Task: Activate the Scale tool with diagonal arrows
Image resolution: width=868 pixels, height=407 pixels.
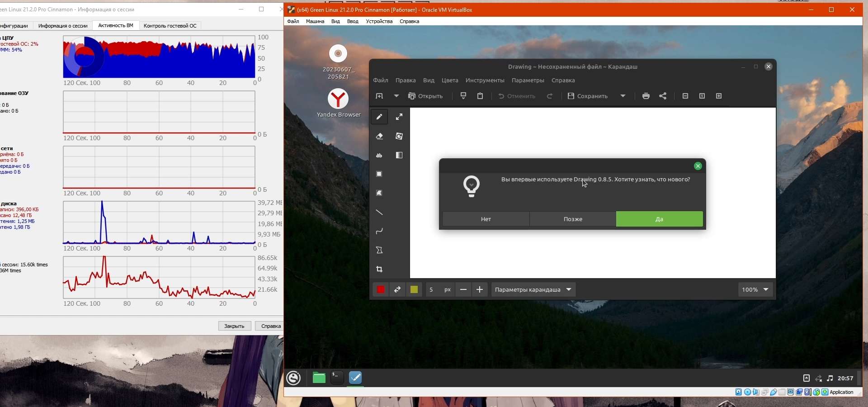Action: coord(399,117)
